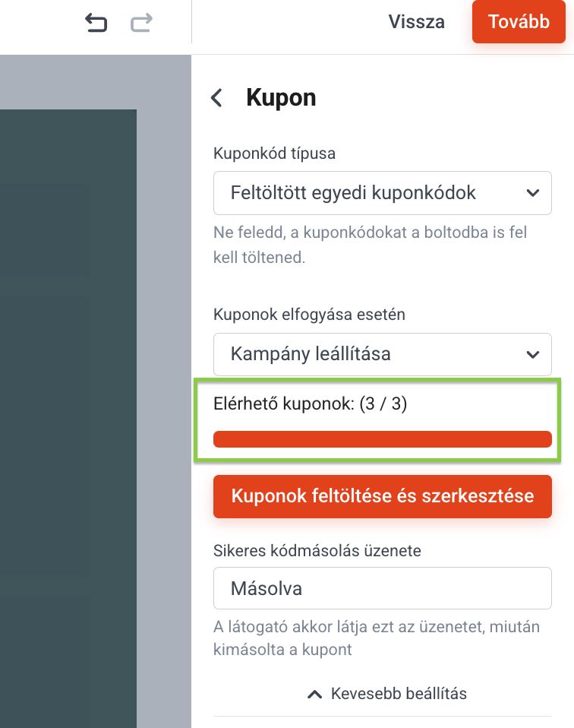
Task: Click the Kuponok elfogyása esetén label
Action: 309,315
